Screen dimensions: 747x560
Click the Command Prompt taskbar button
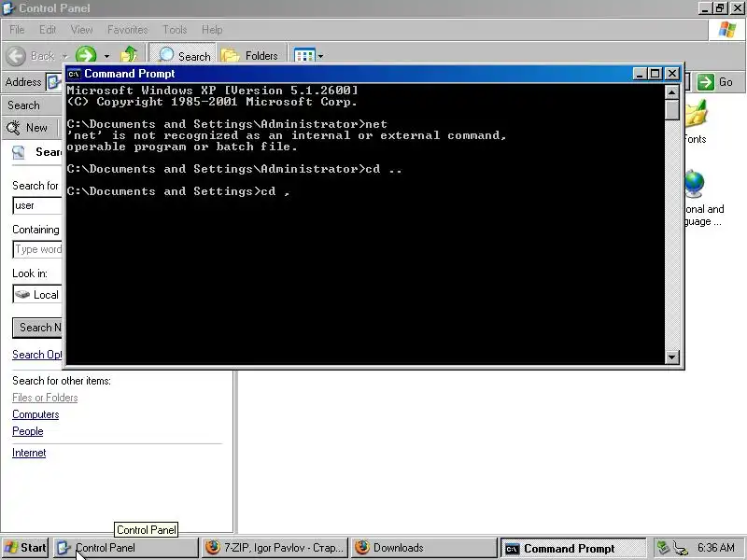(572, 548)
